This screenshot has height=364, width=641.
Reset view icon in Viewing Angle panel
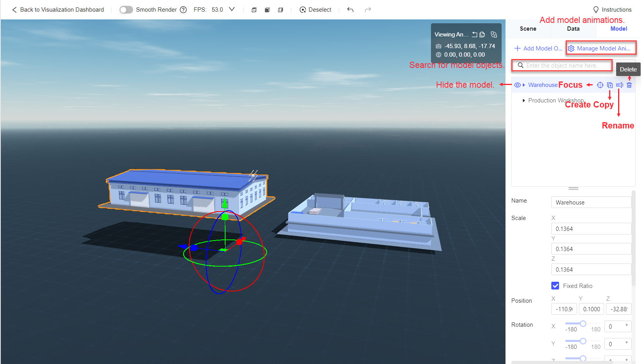point(474,35)
